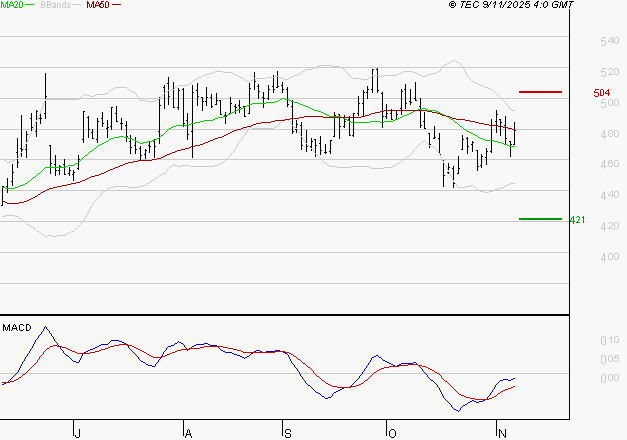
Task: Click the green 421 support value
Action: click(577, 220)
